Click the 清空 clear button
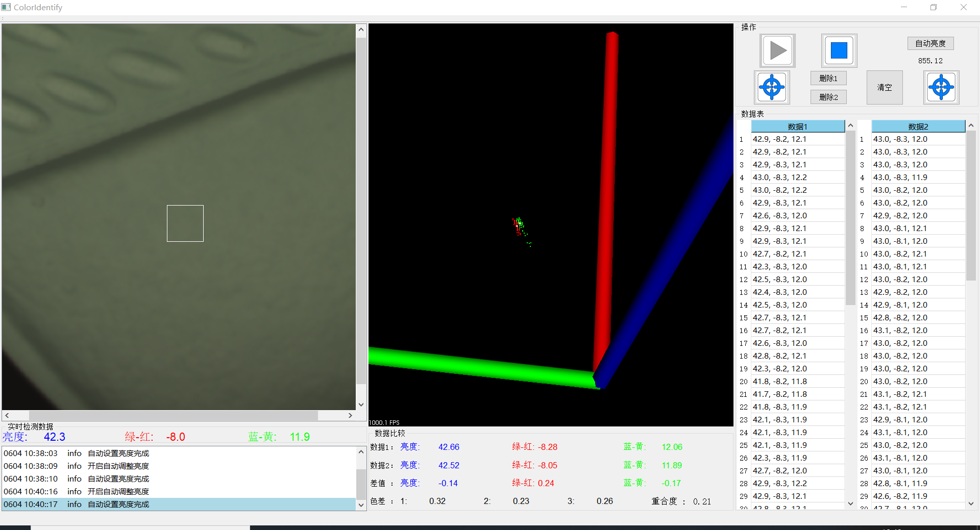The width and height of the screenshot is (980, 530). click(884, 87)
